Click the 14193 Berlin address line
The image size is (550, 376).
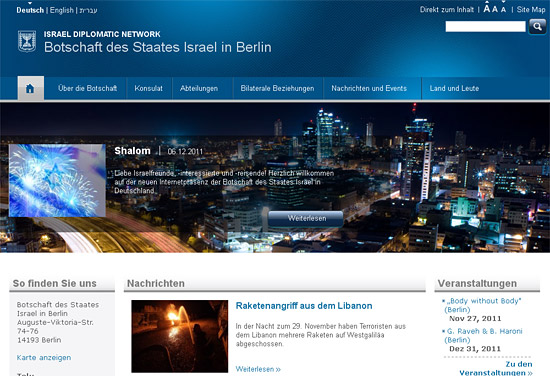(39, 340)
